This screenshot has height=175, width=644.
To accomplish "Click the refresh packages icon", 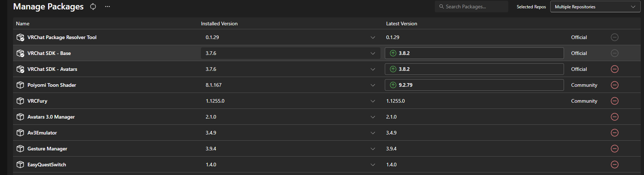I will click(93, 7).
